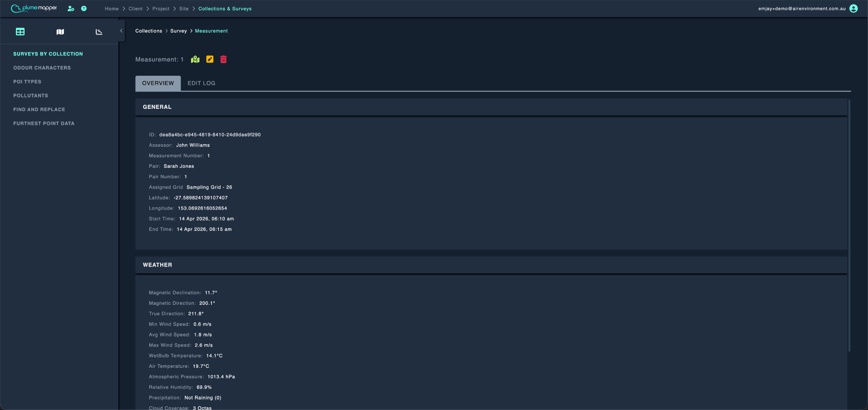Select Furthest Point Data in sidebar
This screenshot has width=868, height=410.
[44, 123]
